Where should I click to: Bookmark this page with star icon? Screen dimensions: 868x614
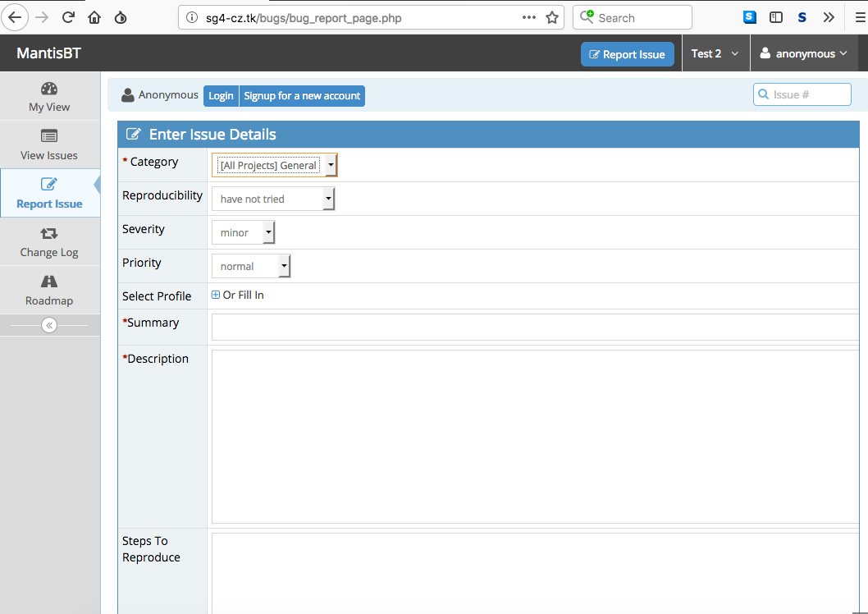[552, 17]
